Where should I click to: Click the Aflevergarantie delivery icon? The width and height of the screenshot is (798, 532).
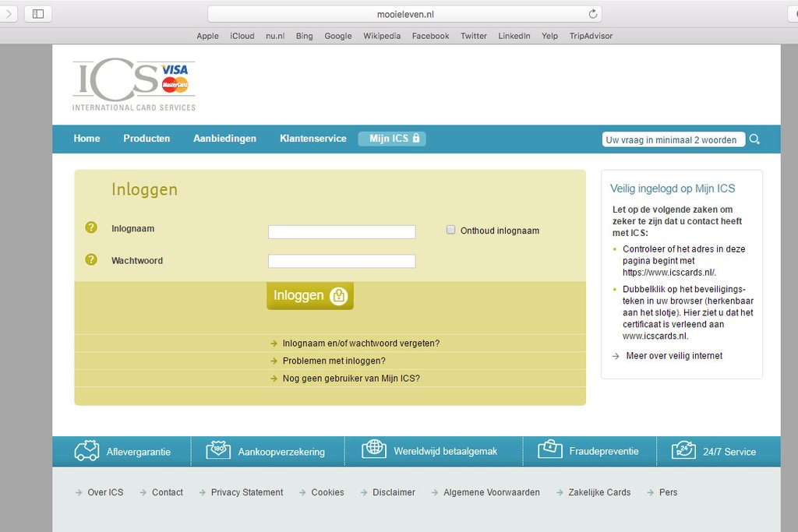click(x=87, y=451)
